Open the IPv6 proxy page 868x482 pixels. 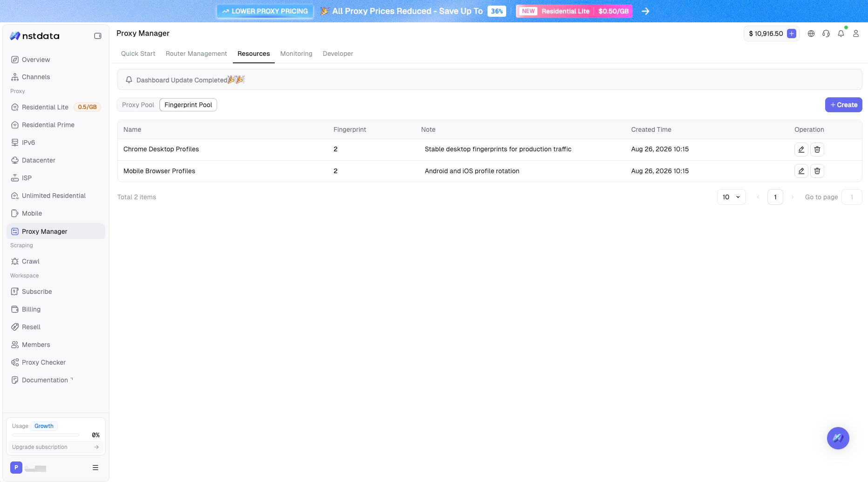pos(56,143)
